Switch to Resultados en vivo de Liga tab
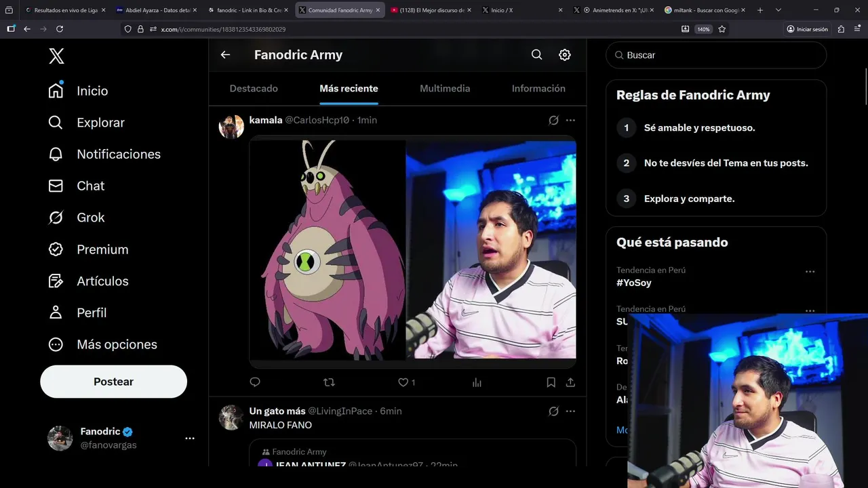The height and width of the screenshot is (488, 868). (64, 10)
